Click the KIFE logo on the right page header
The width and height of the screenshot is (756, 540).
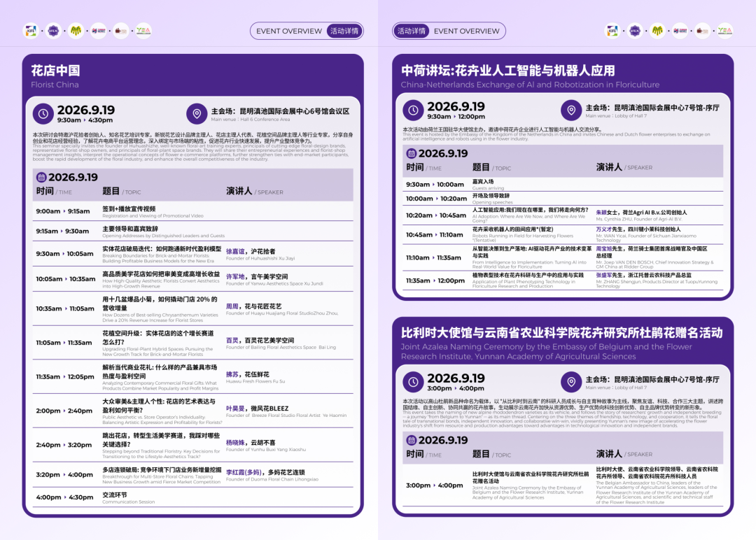coord(612,31)
